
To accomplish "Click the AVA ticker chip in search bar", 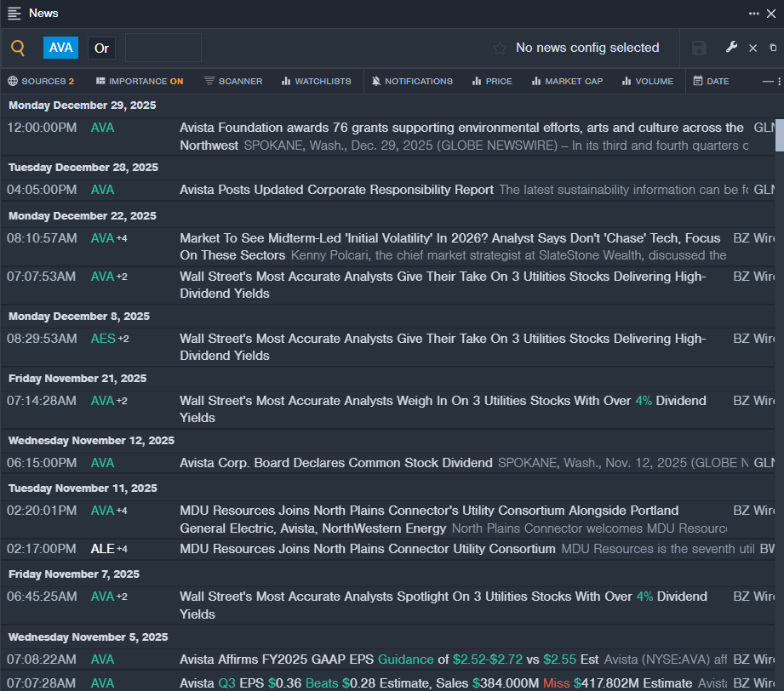I will pos(60,49).
